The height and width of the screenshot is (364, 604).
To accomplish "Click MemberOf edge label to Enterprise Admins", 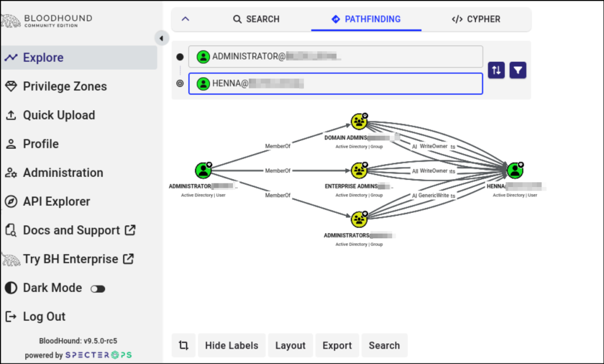I will click(x=278, y=170).
